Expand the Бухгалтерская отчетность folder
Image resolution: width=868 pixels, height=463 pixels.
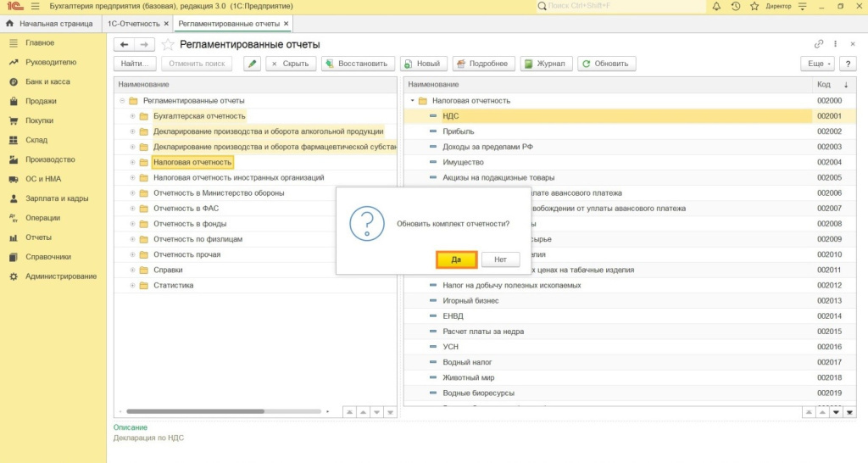coord(132,116)
